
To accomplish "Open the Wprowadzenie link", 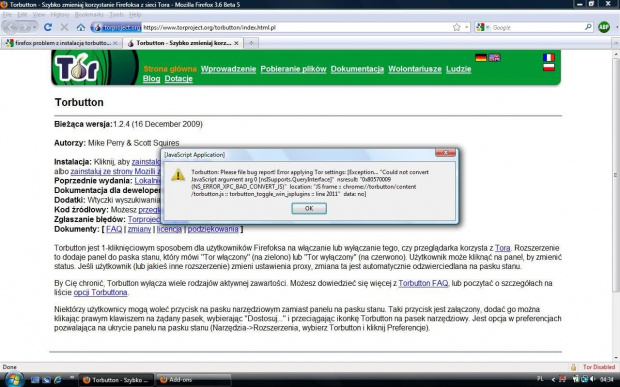I will coord(228,69).
